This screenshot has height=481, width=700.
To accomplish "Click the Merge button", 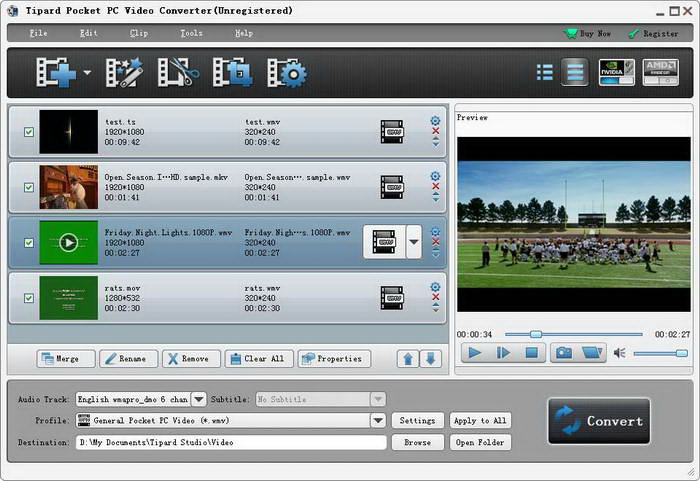I will (x=66, y=359).
